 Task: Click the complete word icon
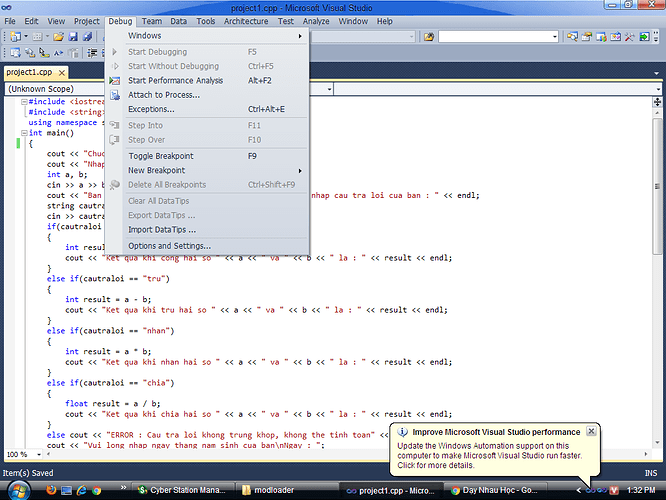(59, 53)
